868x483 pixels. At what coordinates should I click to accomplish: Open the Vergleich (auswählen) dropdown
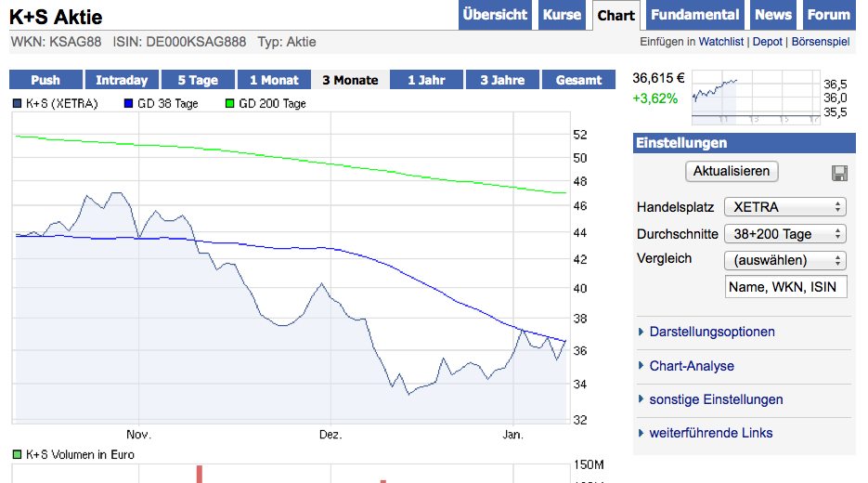pos(785,260)
